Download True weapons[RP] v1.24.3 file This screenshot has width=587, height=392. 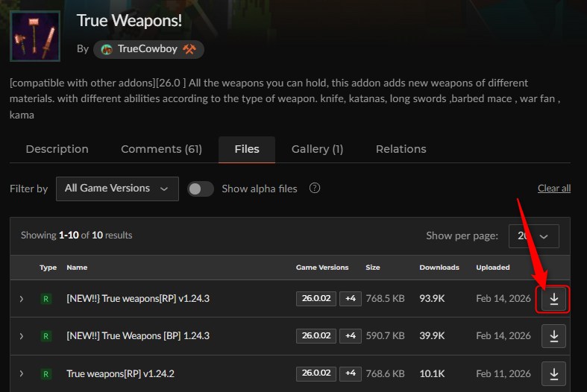click(553, 299)
